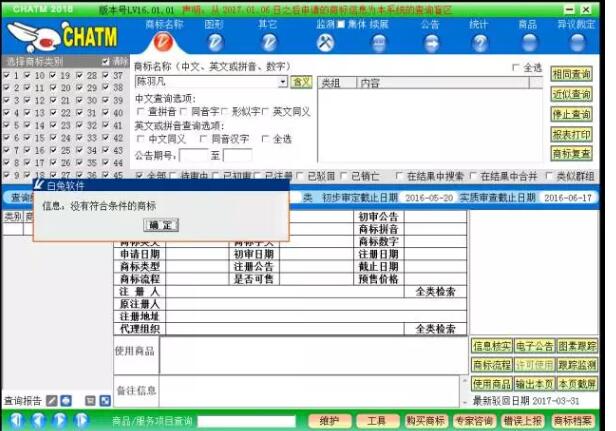The image size is (616, 431).
Task: Uncheck trademark class 37 checkbox
Action: coord(106,75)
